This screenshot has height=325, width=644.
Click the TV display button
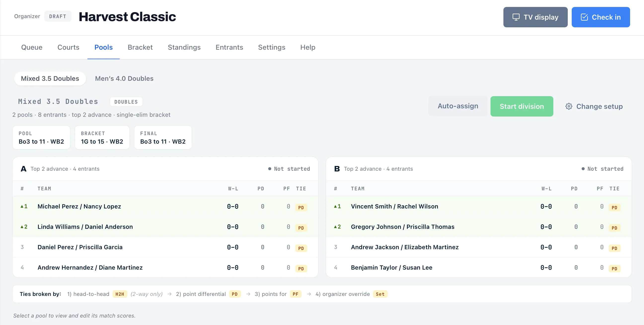pos(535,17)
